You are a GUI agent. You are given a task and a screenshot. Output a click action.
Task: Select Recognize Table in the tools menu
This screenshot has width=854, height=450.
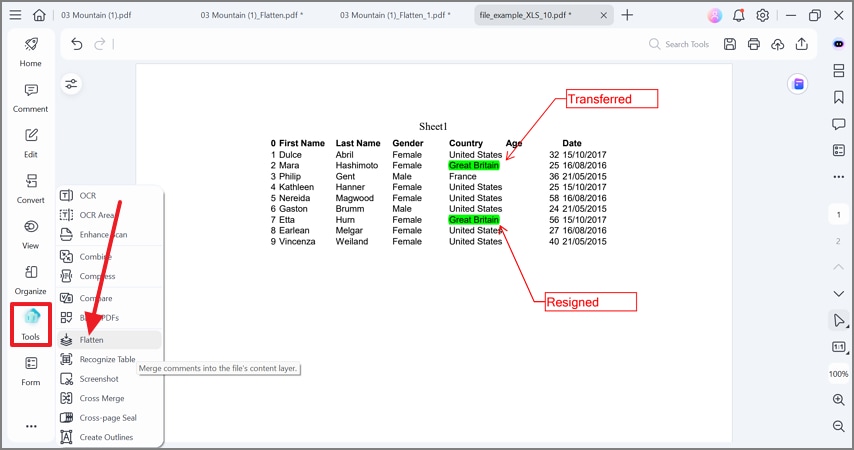(x=109, y=360)
